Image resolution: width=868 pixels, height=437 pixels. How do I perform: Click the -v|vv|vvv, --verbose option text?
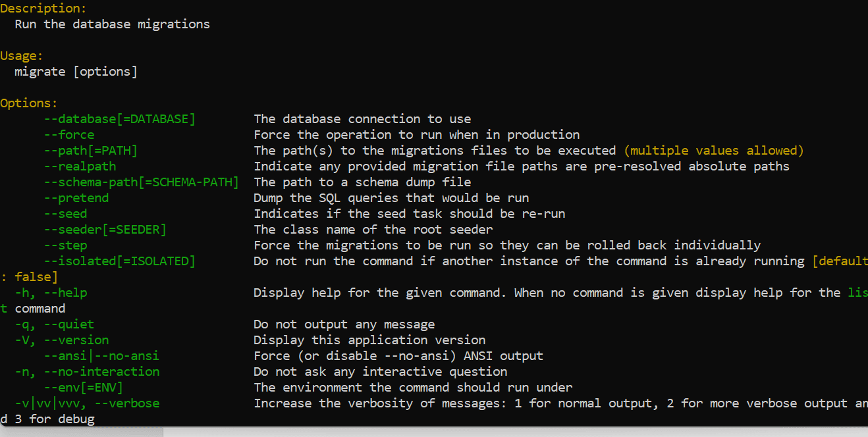[x=87, y=403]
